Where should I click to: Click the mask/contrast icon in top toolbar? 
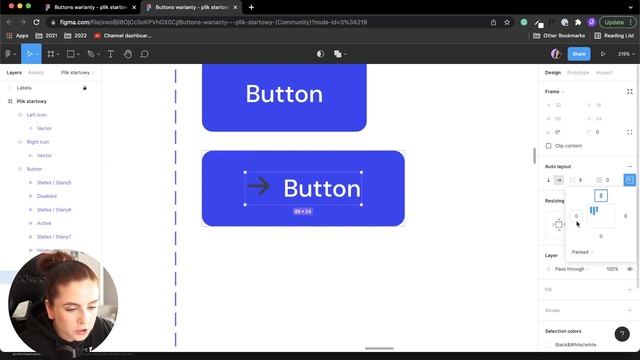coord(320,54)
